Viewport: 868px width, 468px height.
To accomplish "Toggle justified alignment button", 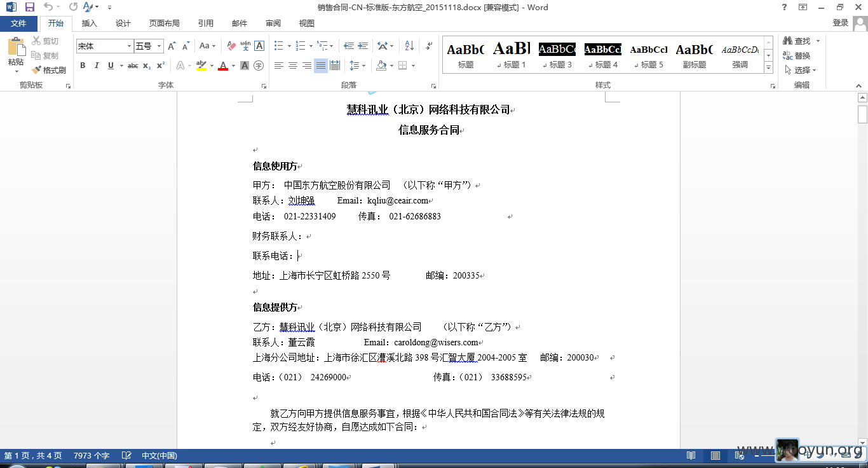I will pos(321,65).
